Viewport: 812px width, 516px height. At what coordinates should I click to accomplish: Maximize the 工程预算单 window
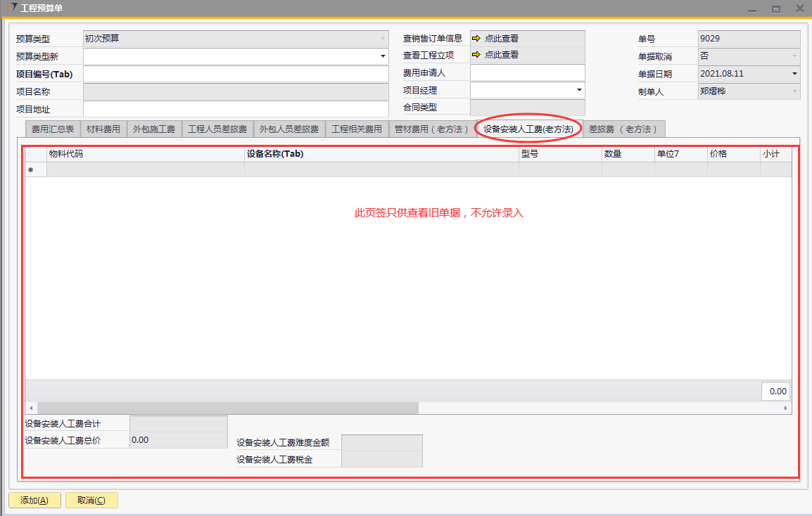776,8
